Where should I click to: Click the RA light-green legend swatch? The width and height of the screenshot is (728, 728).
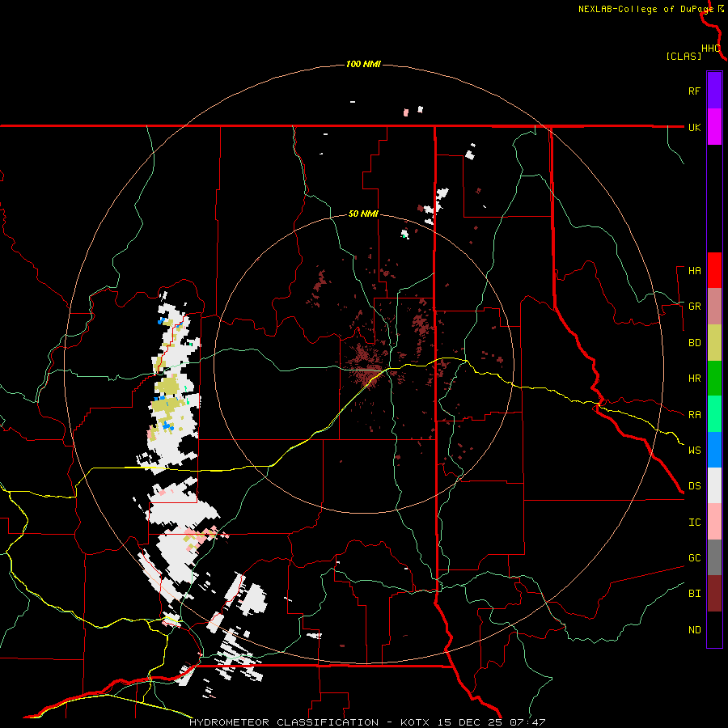pyautogui.click(x=714, y=414)
